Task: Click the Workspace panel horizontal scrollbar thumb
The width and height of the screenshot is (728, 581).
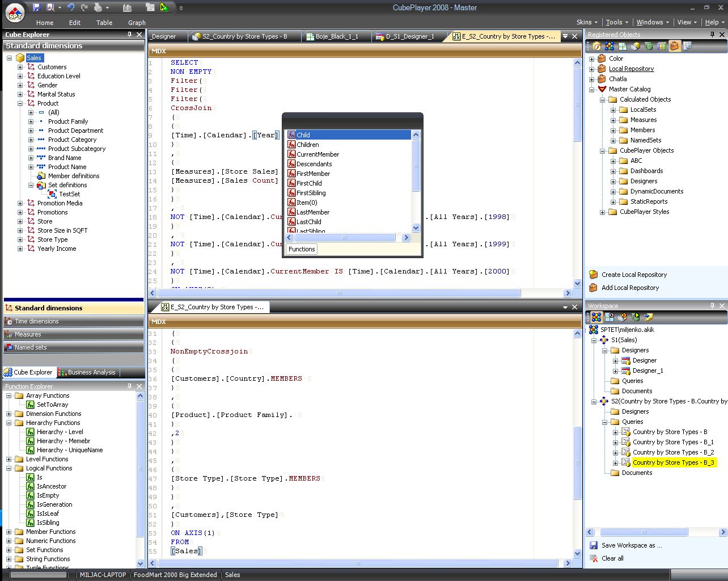Action: click(644, 532)
